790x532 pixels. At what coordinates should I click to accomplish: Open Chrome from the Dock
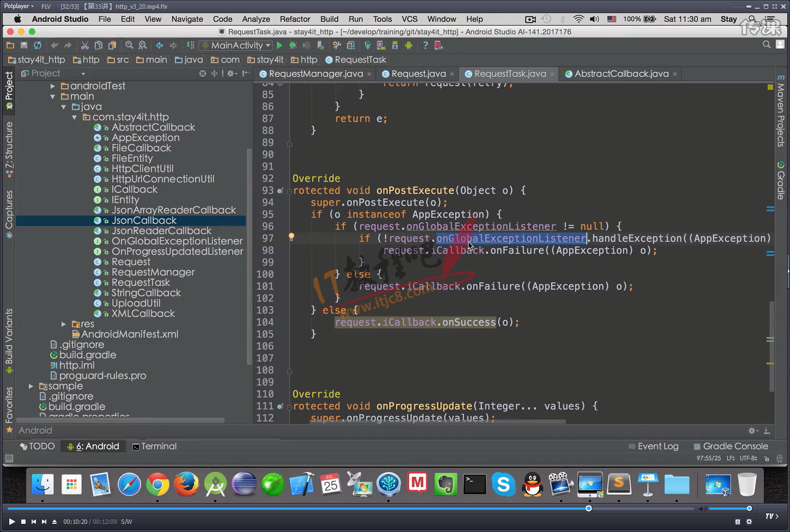(x=157, y=484)
